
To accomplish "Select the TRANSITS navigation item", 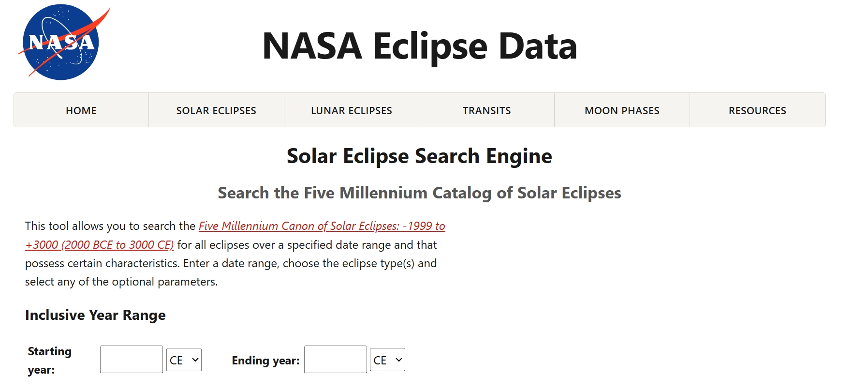I will 486,110.
